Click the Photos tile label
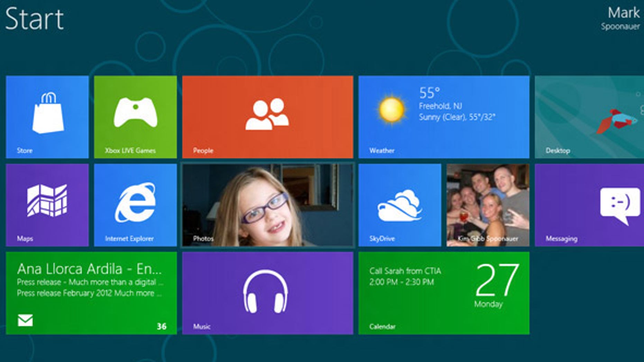 (203, 239)
